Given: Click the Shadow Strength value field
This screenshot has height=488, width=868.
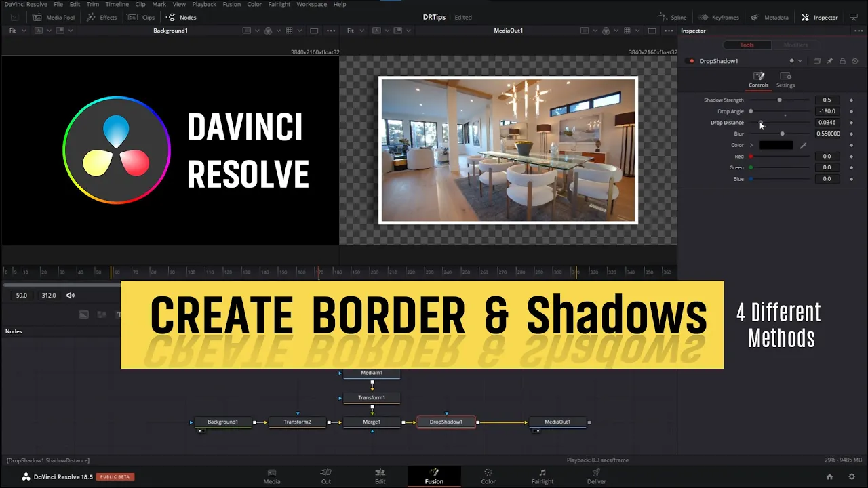Looking at the screenshot, I should point(827,100).
